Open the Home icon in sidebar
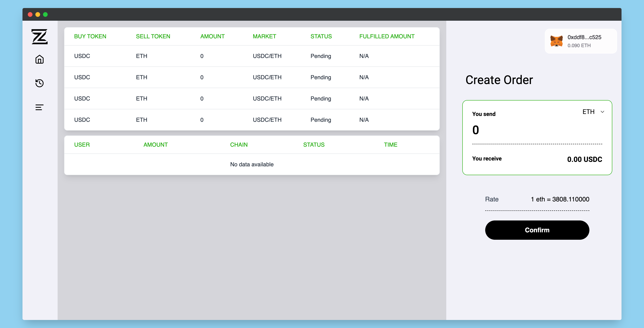This screenshot has height=328, width=644. pos(40,59)
